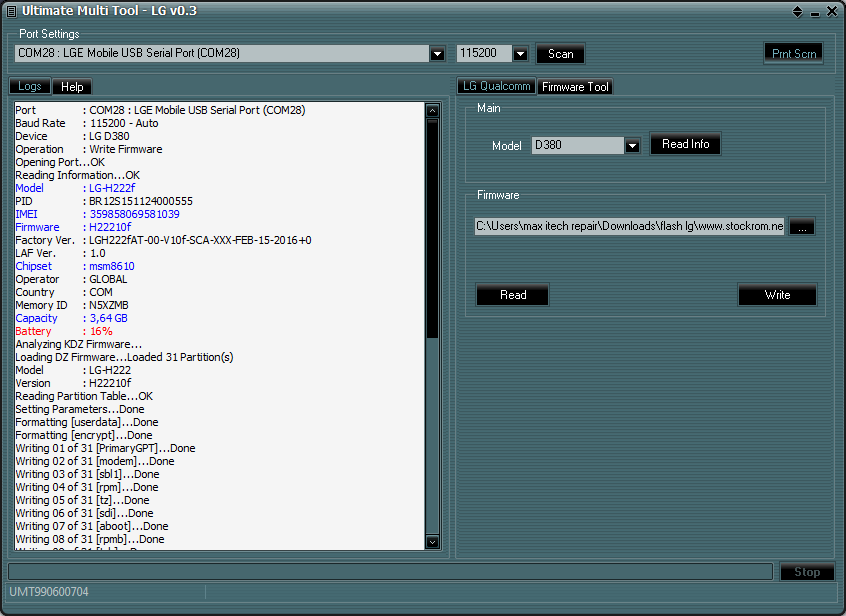The width and height of the screenshot is (846, 616).
Task: Click the Stop button
Action: tap(807, 572)
